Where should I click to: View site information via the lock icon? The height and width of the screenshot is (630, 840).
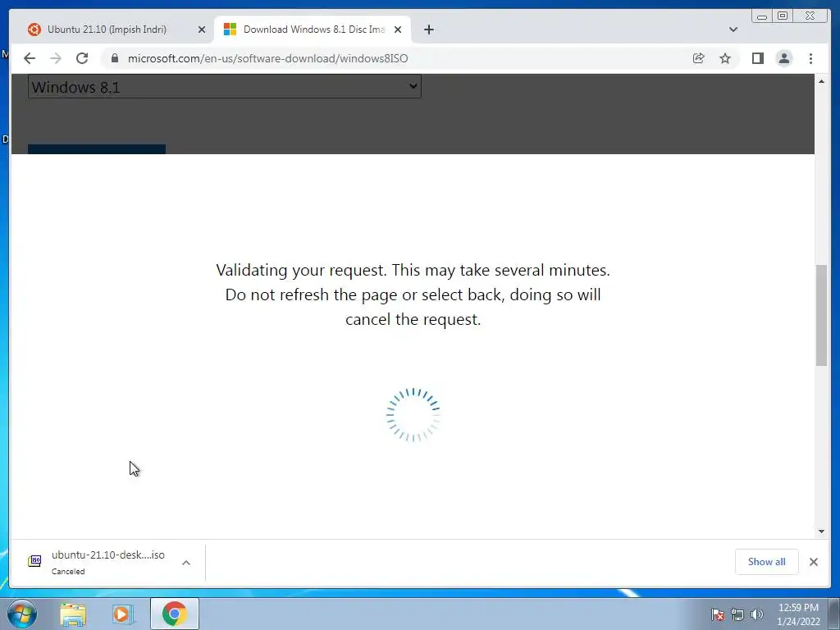click(115, 58)
